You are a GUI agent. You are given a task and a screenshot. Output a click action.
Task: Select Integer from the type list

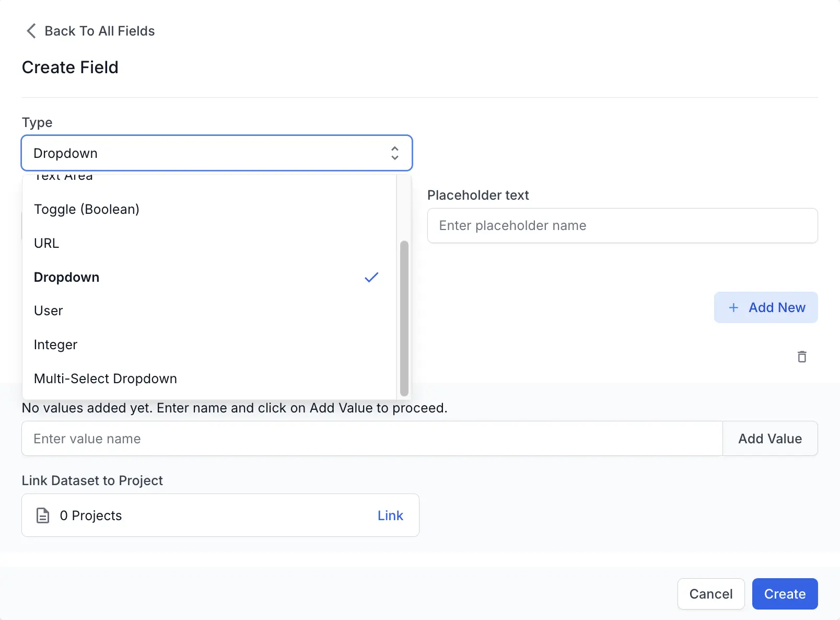point(55,345)
